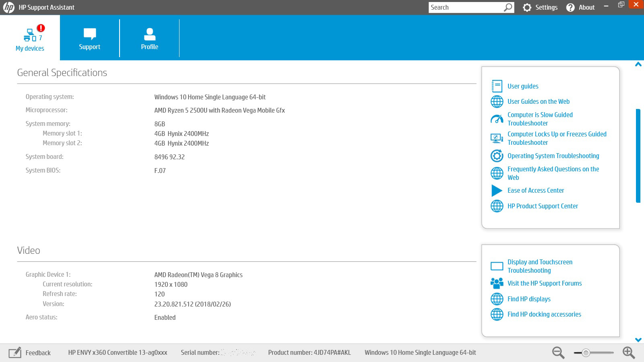This screenshot has width=644, height=362.
Task: Click speedometer icon for Computer is Slow
Action: click(497, 119)
